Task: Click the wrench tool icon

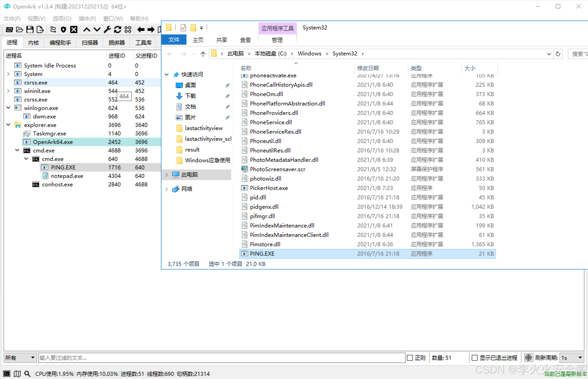Action: tap(107, 30)
